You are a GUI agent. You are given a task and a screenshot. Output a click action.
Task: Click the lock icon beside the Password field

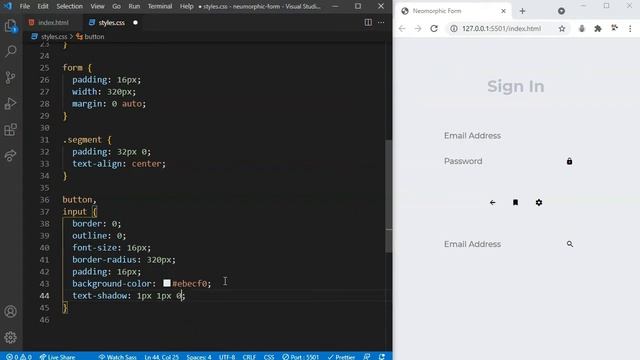(x=569, y=161)
